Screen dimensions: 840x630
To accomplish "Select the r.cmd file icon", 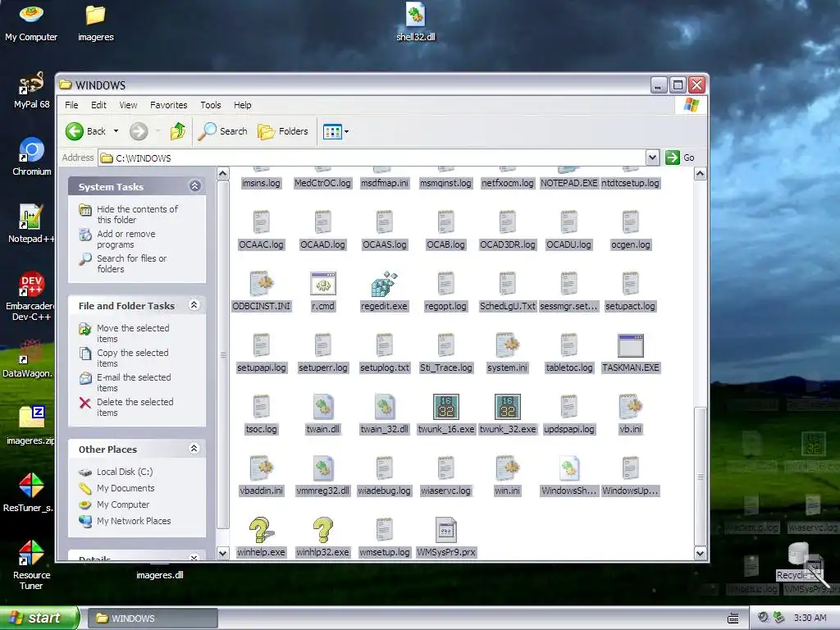I will tap(322, 284).
